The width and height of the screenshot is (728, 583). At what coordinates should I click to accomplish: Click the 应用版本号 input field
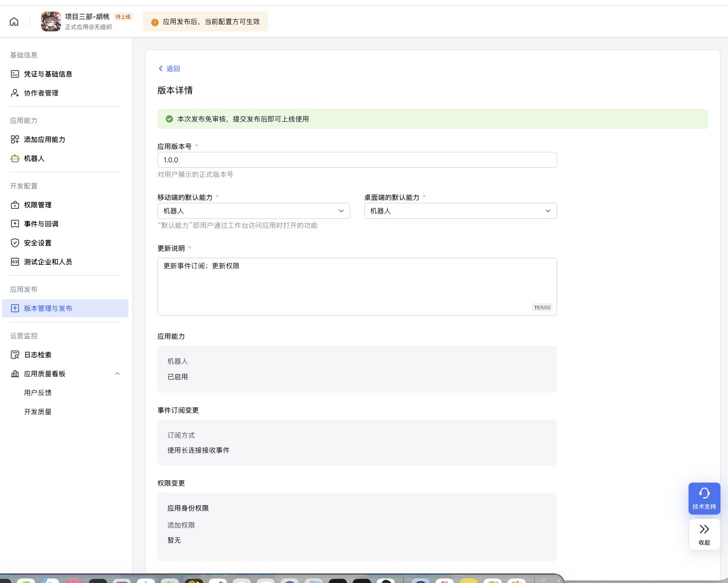(357, 160)
